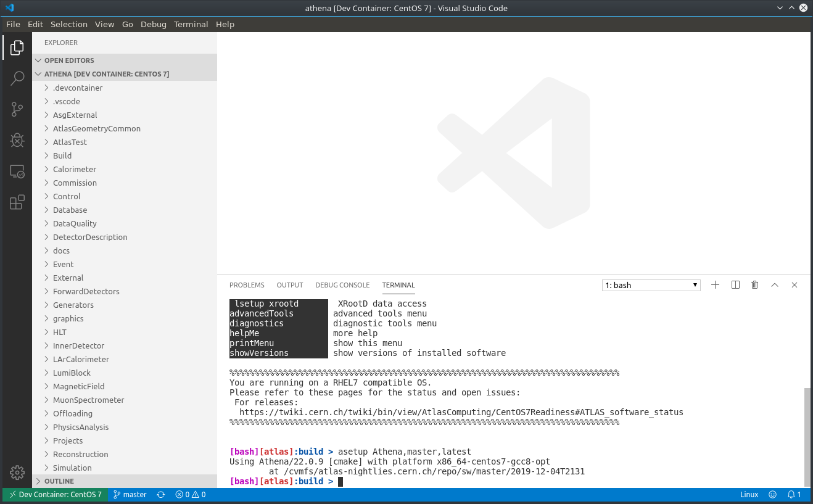Switch to the Output tab
The image size is (813, 504).
(290, 285)
